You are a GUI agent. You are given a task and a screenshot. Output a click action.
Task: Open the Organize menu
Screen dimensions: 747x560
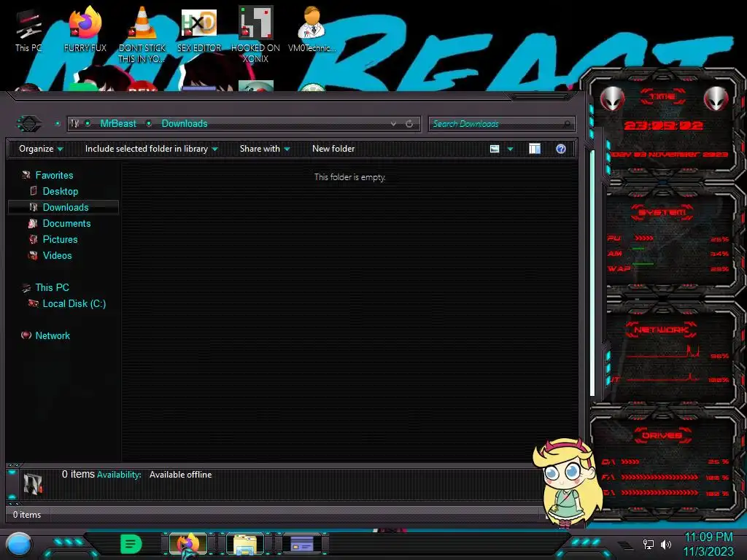41,149
